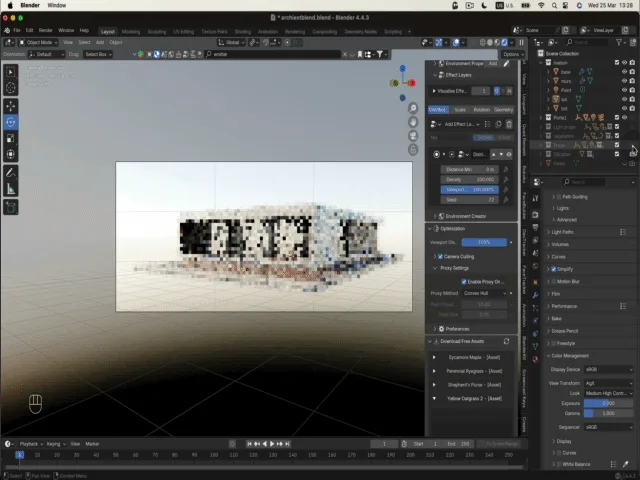Toggle the Simplify checkbox

554,269
